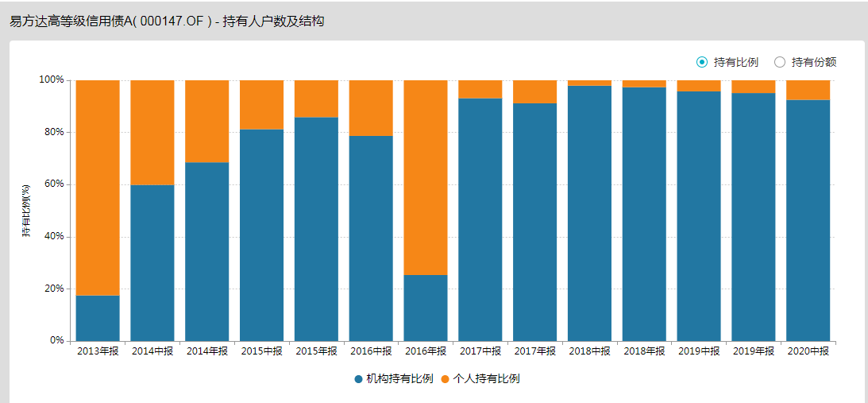This screenshot has width=868, height=403.
Task: Click the 2016中报 axis label
Action: [x=371, y=351]
